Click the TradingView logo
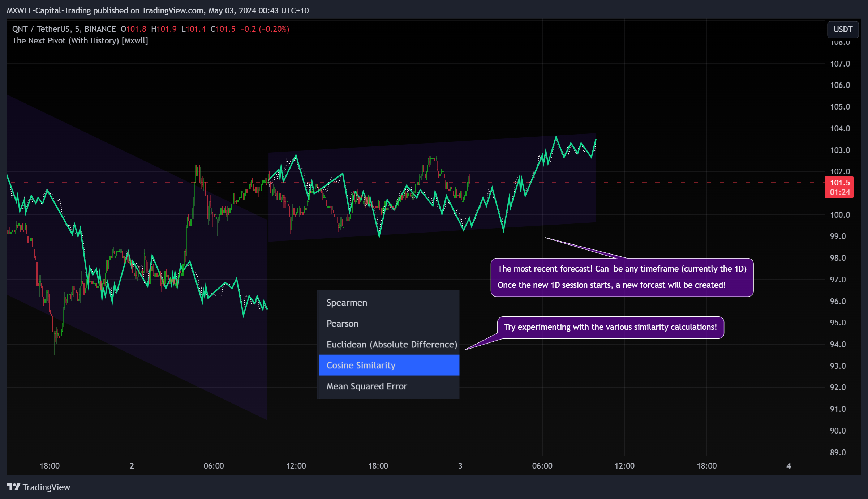 click(x=39, y=487)
